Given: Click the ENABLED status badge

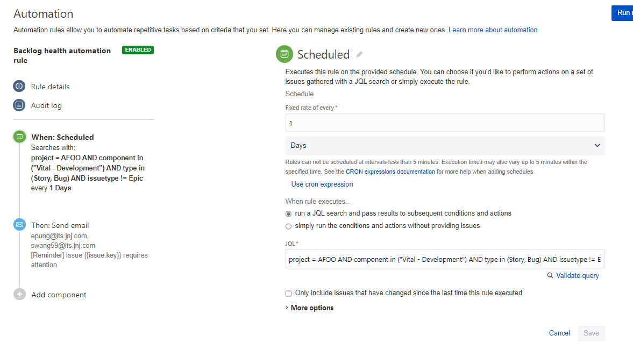Looking at the screenshot, I should (138, 49).
